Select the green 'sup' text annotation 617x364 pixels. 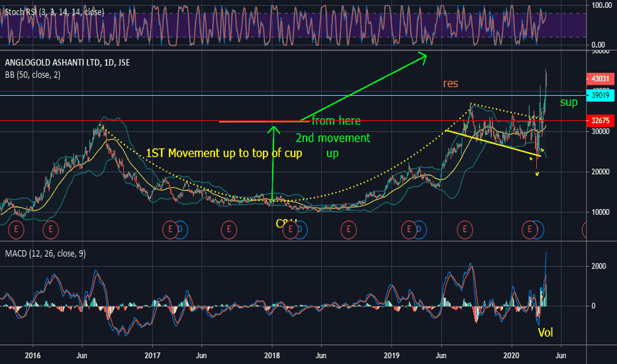[569, 103]
